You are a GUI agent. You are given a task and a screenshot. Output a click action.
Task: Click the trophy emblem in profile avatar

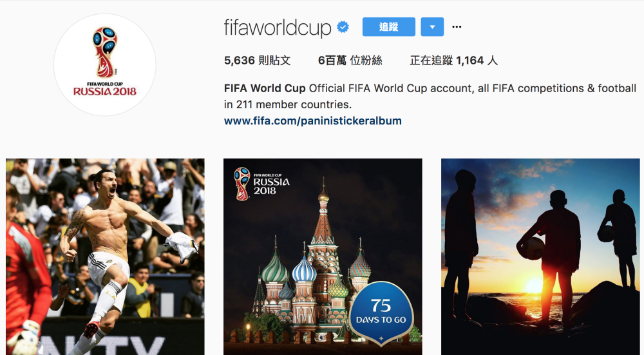coord(105,52)
